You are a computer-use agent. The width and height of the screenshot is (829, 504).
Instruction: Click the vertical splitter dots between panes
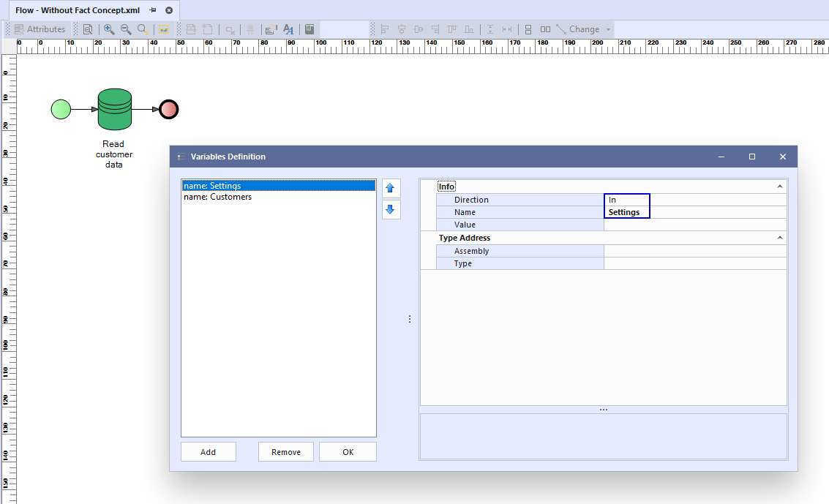(x=410, y=319)
